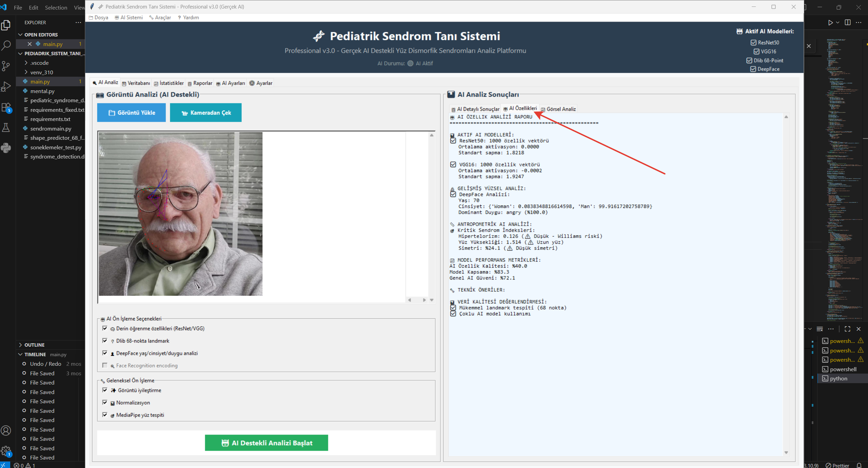Image resolution: width=868 pixels, height=468 pixels.
Task: Expand the OUTLINE section
Action: (34, 345)
